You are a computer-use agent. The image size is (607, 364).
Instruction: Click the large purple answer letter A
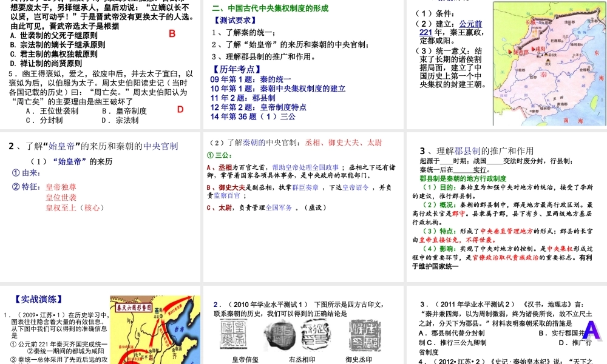click(591, 331)
